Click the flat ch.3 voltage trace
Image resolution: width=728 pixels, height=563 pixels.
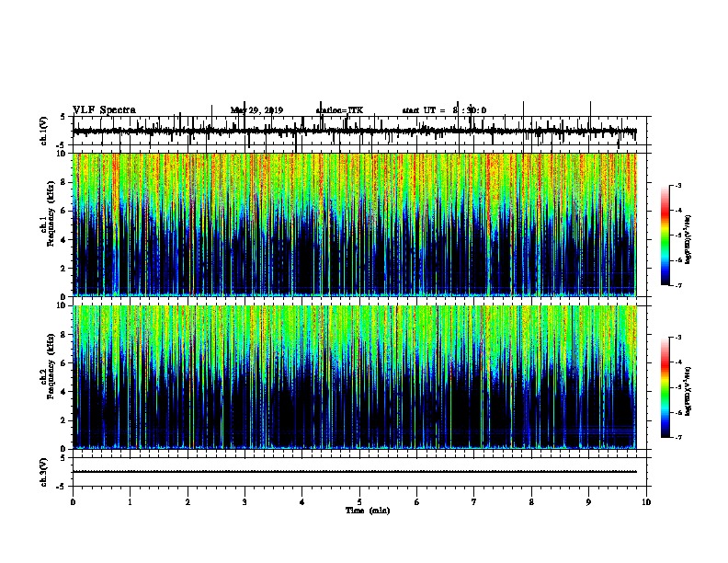[x=355, y=472]
